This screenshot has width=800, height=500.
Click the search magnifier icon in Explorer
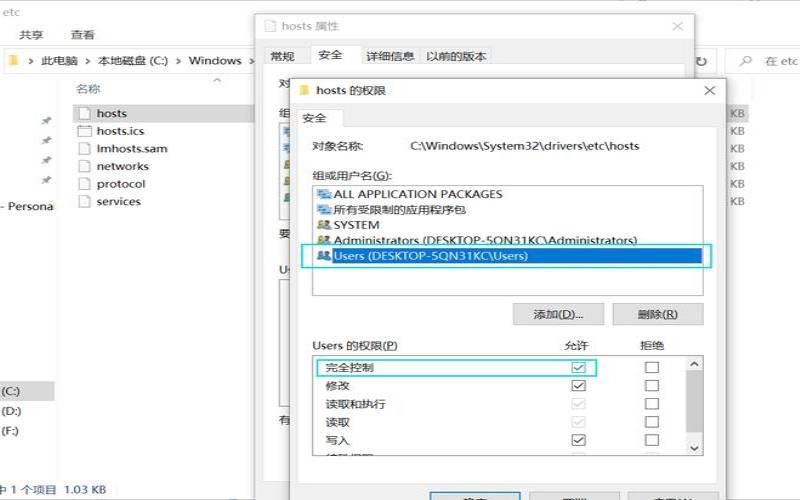746,61
